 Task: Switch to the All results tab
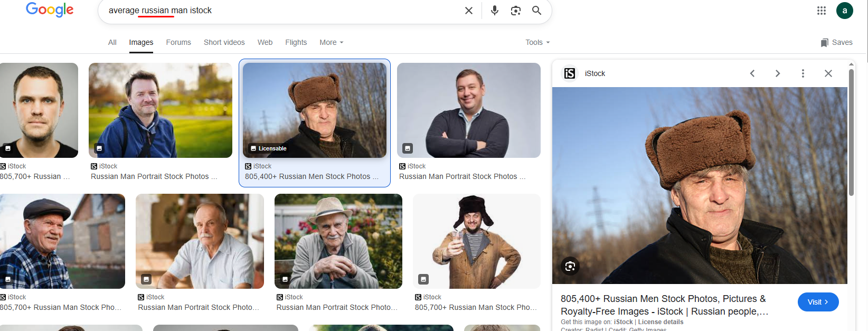click(112, 42)
